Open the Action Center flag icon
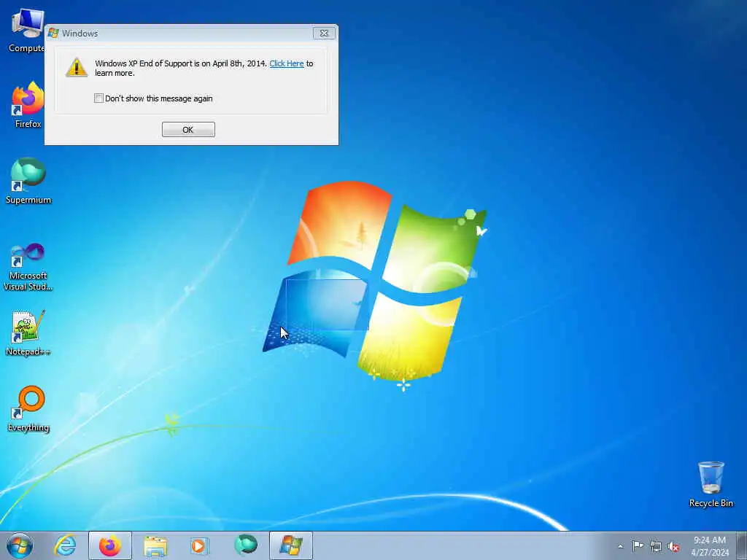This screenshot has width=747, height=560. (638, 545)
